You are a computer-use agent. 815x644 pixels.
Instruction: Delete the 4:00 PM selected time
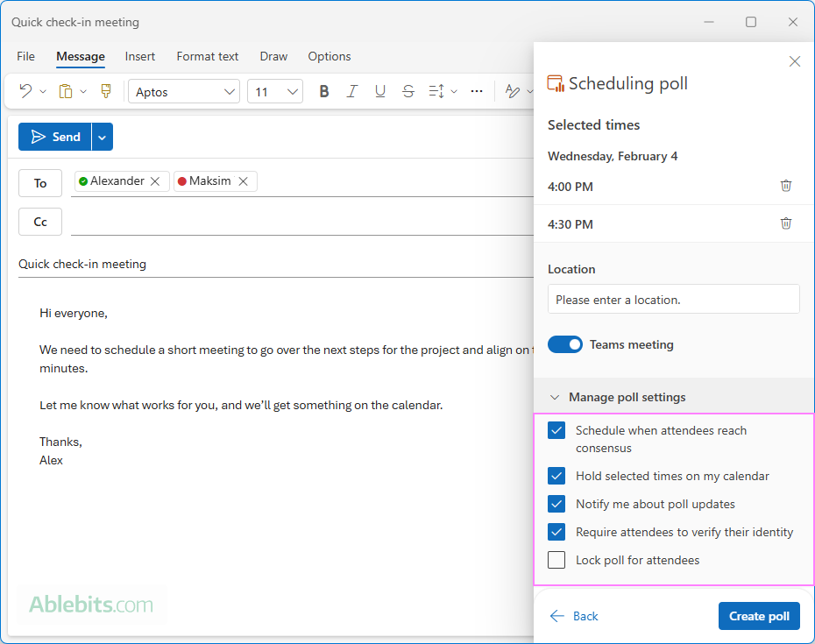click(x=785, y=186)
